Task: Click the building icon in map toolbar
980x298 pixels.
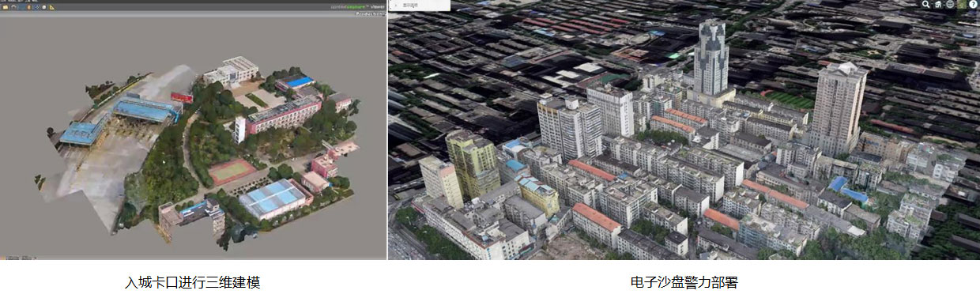Action: pyautogui.click(x=938, y=5)
